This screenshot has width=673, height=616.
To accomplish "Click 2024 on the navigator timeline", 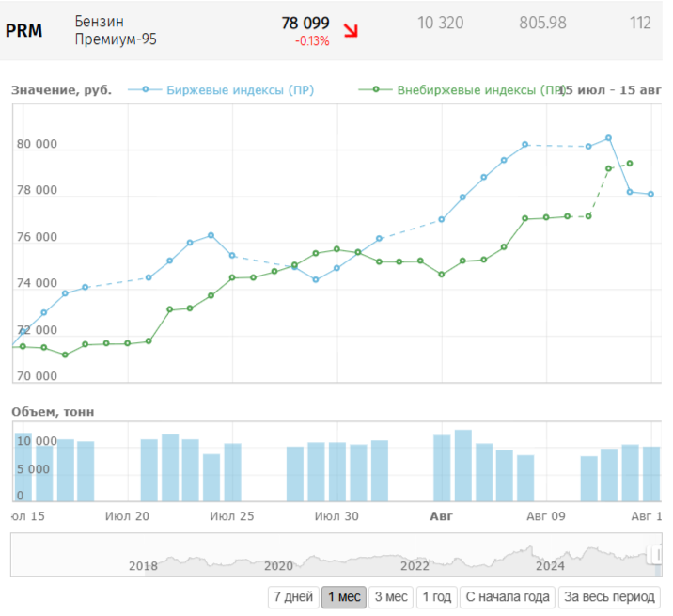I will point(550,566).
